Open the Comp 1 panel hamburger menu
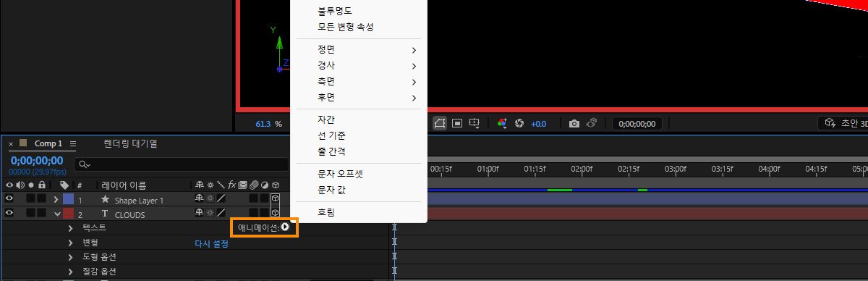This screenshot has height=281, width=868. pyautogui.click(x=73, y=144)
